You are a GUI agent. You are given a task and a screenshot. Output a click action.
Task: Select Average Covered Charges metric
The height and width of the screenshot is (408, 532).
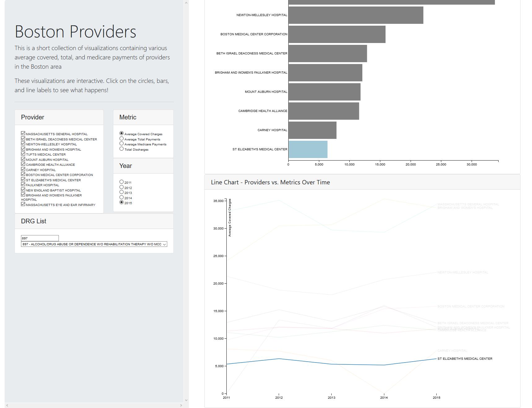click(x=121, y=133)
